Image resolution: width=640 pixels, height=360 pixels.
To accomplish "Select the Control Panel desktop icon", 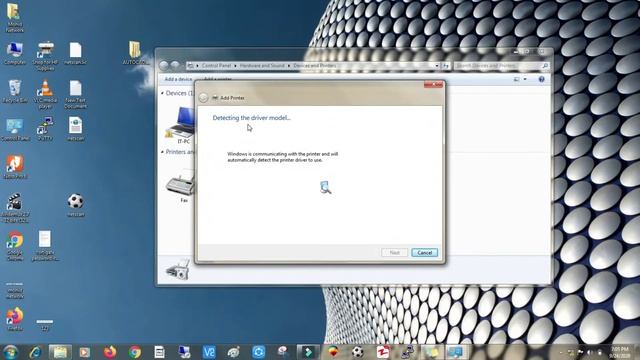I will (15, 130).
